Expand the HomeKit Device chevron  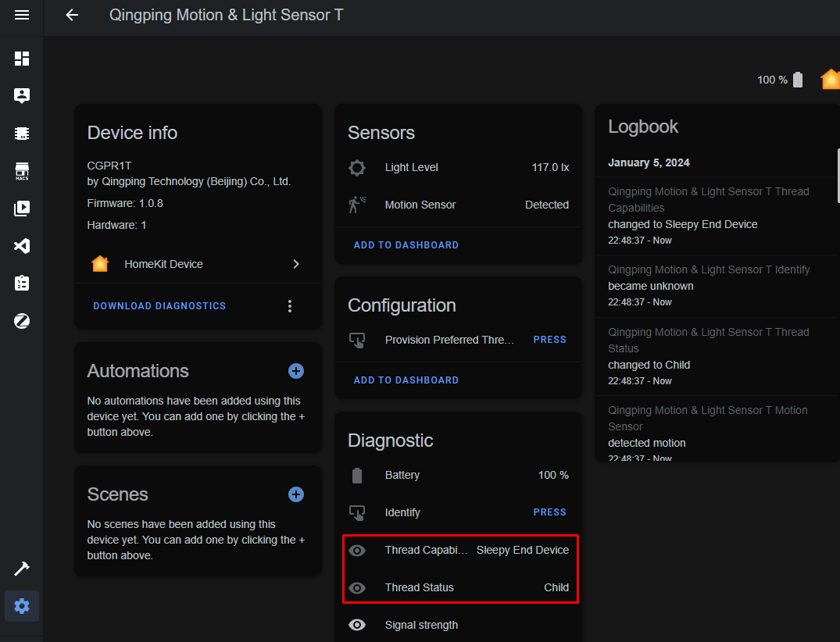(x=296, y=264)
